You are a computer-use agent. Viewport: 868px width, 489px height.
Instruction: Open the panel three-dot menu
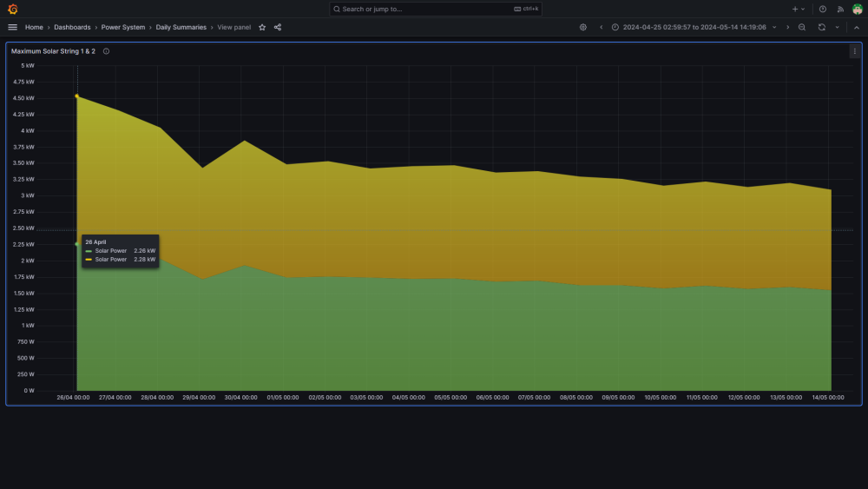(855, 51)
